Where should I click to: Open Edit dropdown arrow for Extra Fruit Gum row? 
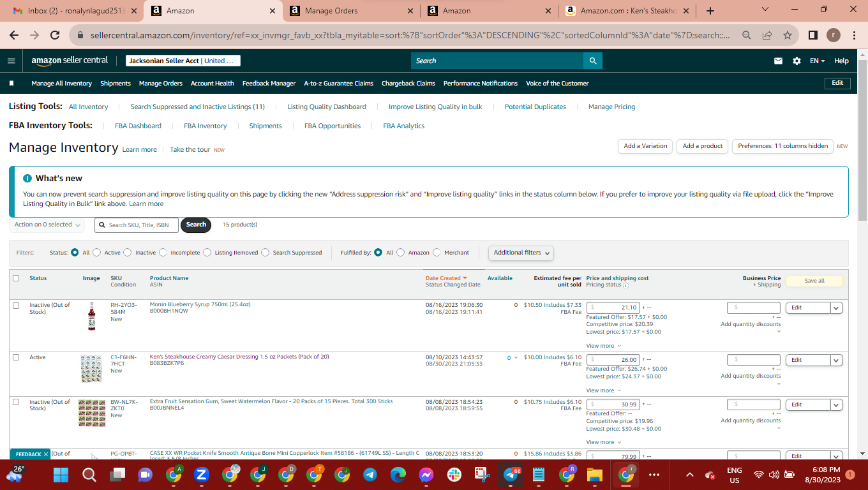click(836, 405)
